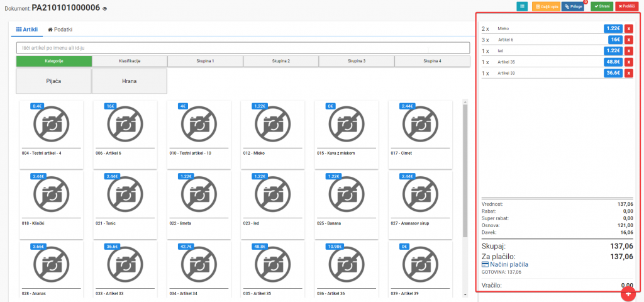The image size is (644, 302).
Task: Add article 039 - Artikel 39
Action: pyautogui.click(x=420, y=269)
